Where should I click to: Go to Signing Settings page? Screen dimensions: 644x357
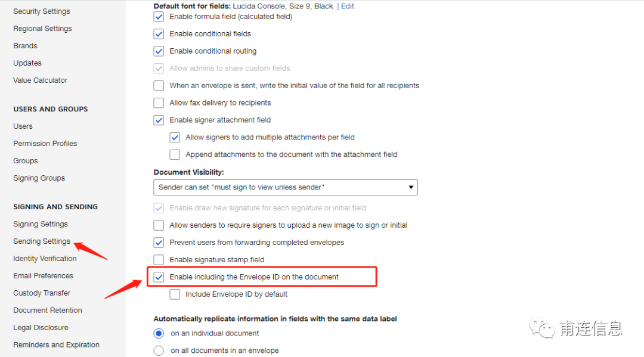pyautogui.click(x=41, y=224)
